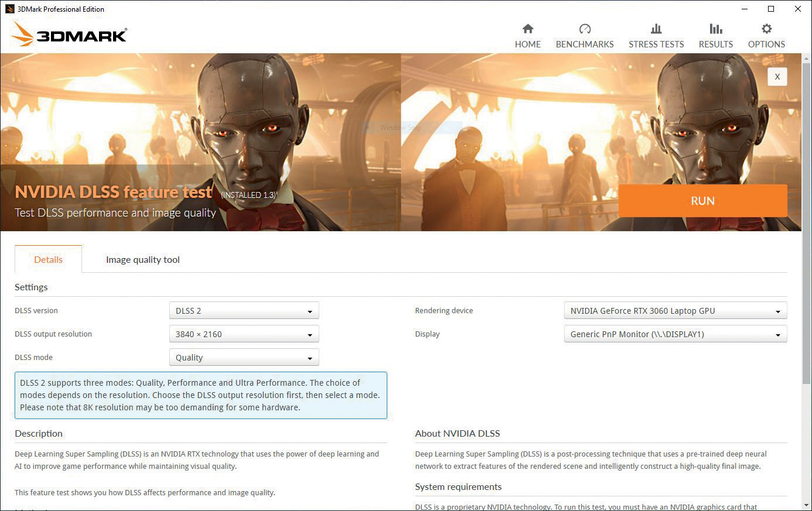Close the DLSS feature test panel with X

(777, 77)
